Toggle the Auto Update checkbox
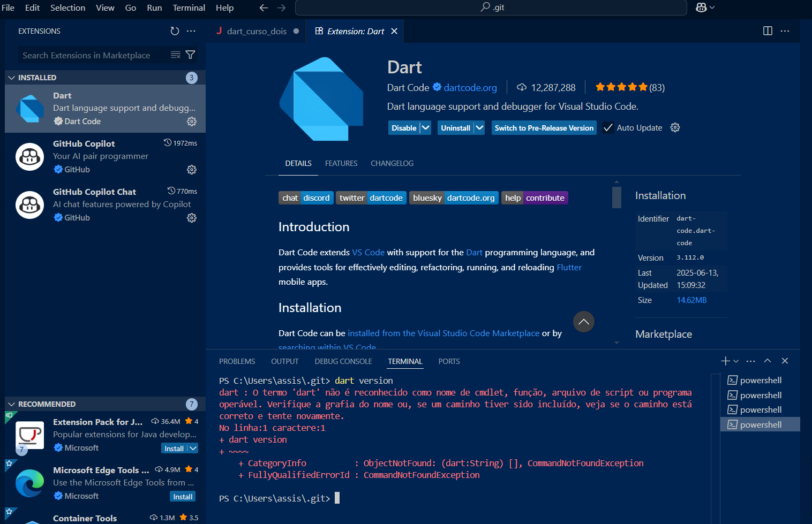 pyautogui.click(x=607, y=128)
